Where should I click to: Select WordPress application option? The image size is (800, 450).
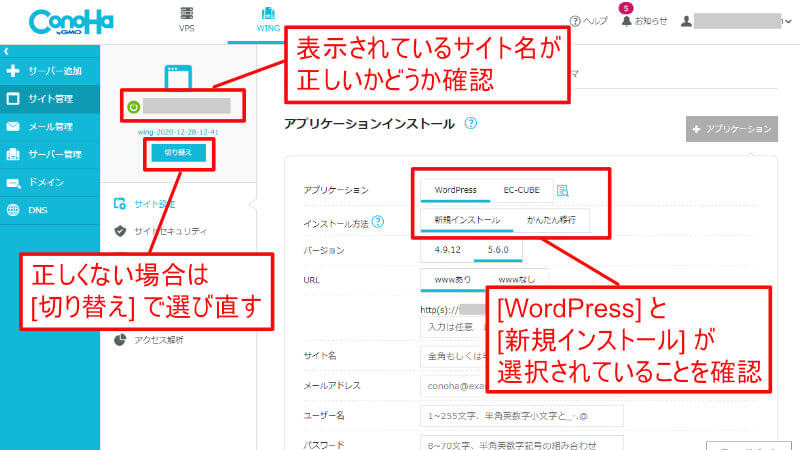[455, 190]
